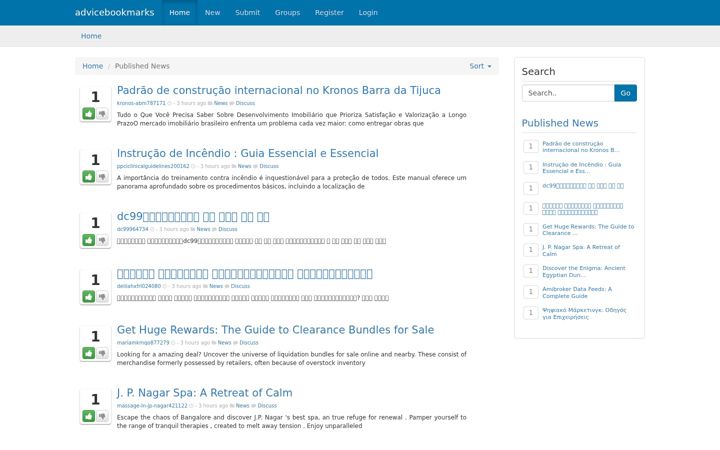This screenshot has height=450, width=720.
Task: Upvote the dc99 post
Action: pyautogui.click(x=89, y=240)
